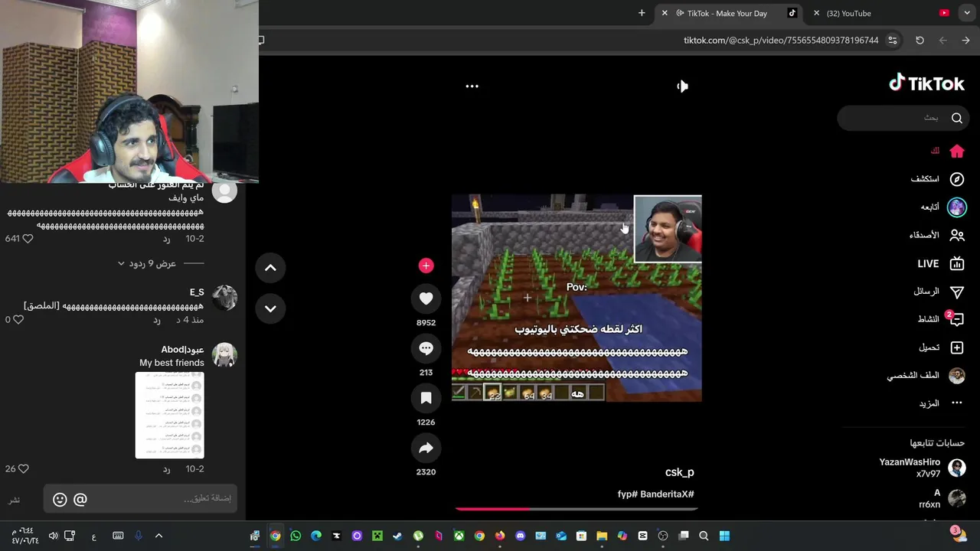This screenshot has width=980, height=551.
Task: Click the #BanderitaX hashtag
Action: tap(668, 494)
